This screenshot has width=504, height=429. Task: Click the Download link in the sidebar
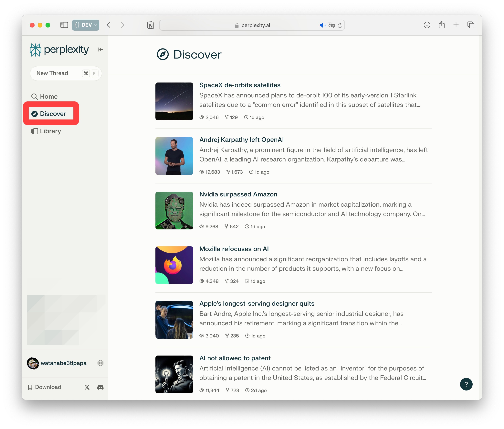(x=45, y=387)
